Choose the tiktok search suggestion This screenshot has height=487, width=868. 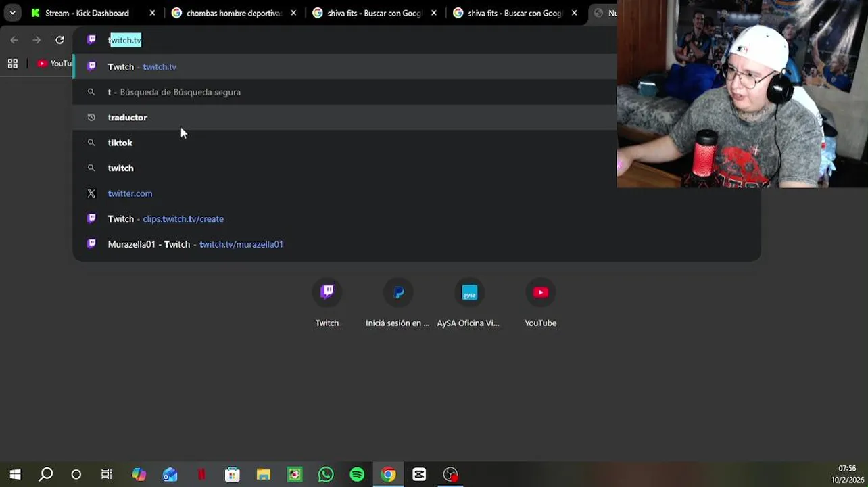(416, 143)
